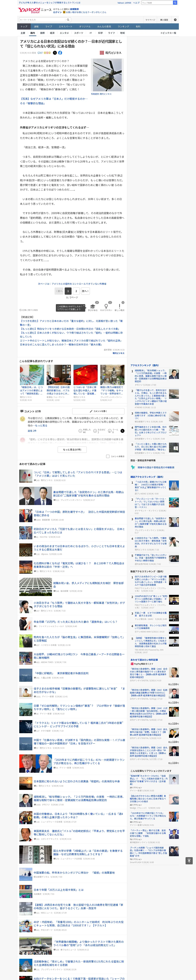Click 記事に関する報告 report icon link
Screen dimensions: 196x980
tap(29, 310)
